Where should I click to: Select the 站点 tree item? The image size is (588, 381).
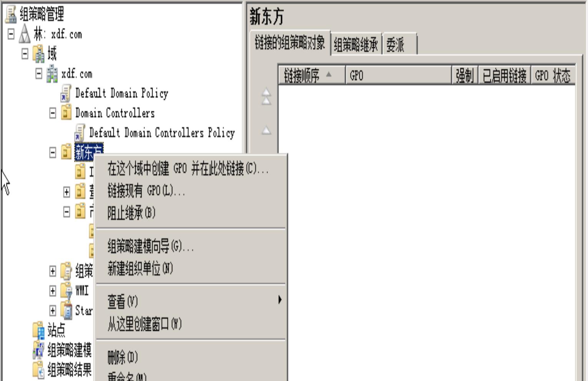pyautogui.click(x=56, y=330)
